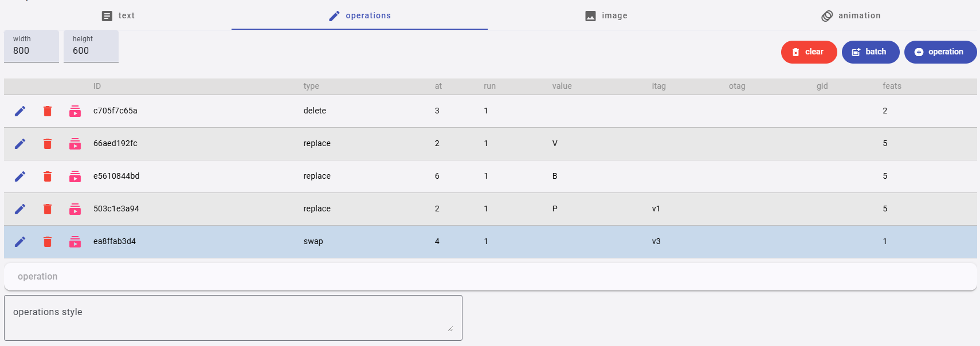This screenshot has width=980, height=346.
Task: Play operation e5610844bd with pink run icon
Action: click(75, 176)
